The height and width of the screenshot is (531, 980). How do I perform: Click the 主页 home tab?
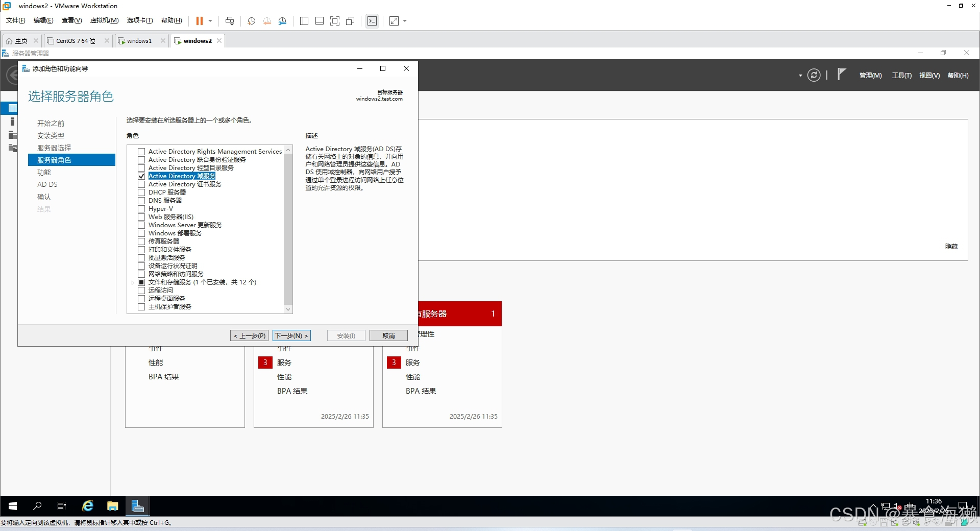(x=21, y=41)
